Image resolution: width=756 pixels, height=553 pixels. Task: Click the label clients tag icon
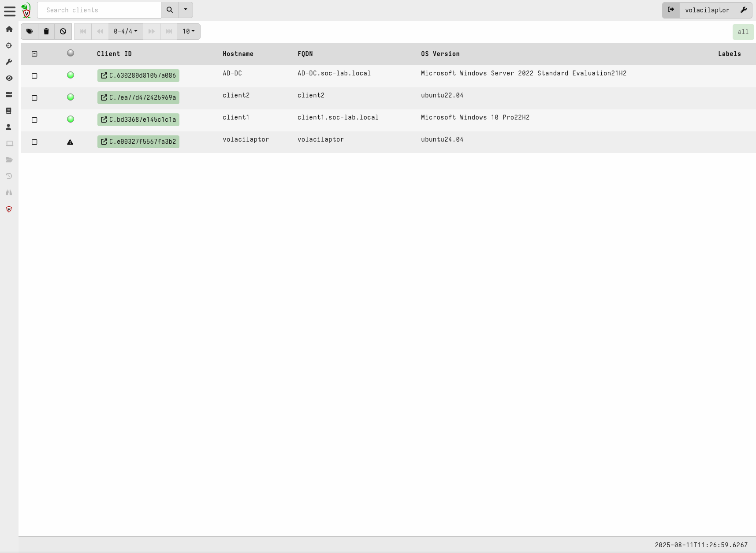30,31
